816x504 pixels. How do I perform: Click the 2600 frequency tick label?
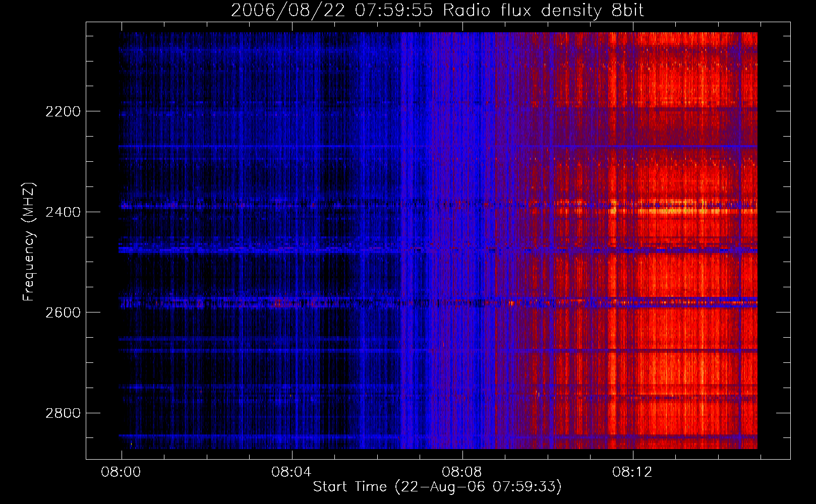click(63, 312)
